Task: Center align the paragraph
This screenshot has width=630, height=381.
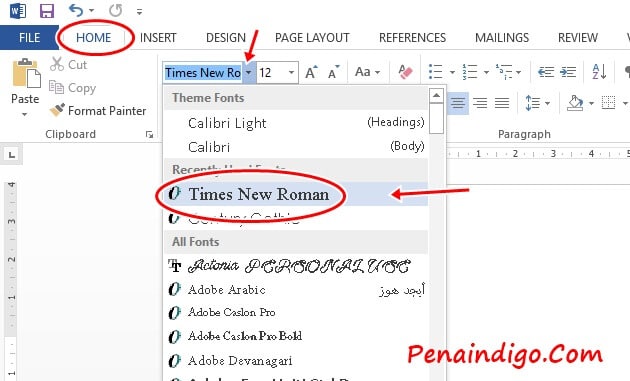Action: click(x=458, y=103)
